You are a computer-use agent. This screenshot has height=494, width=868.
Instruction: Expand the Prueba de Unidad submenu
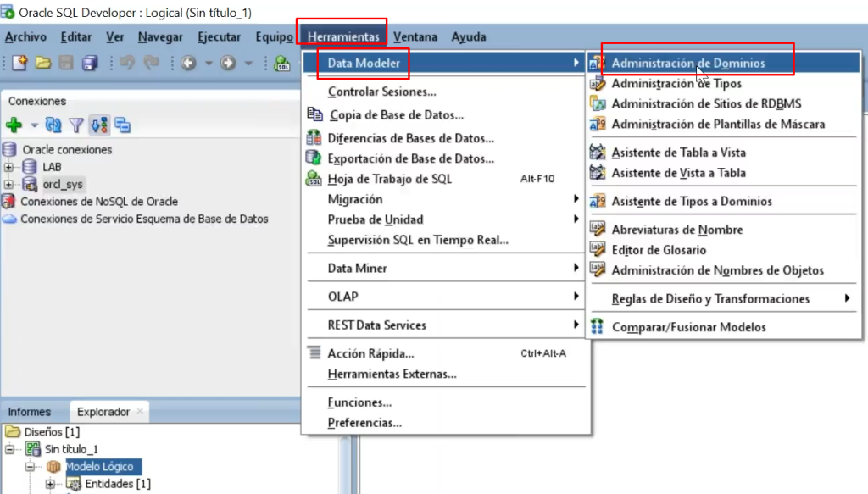coord(576,219)
